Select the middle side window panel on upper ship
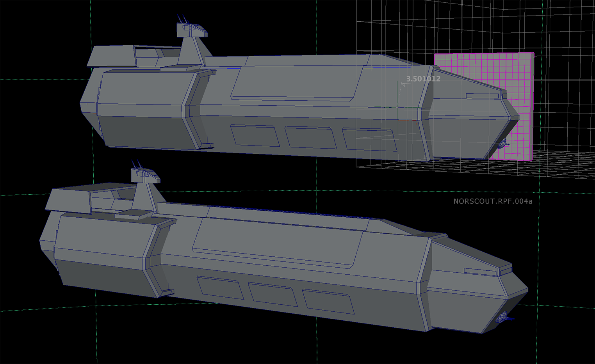The image size is (595, 364). click(310, 137)
